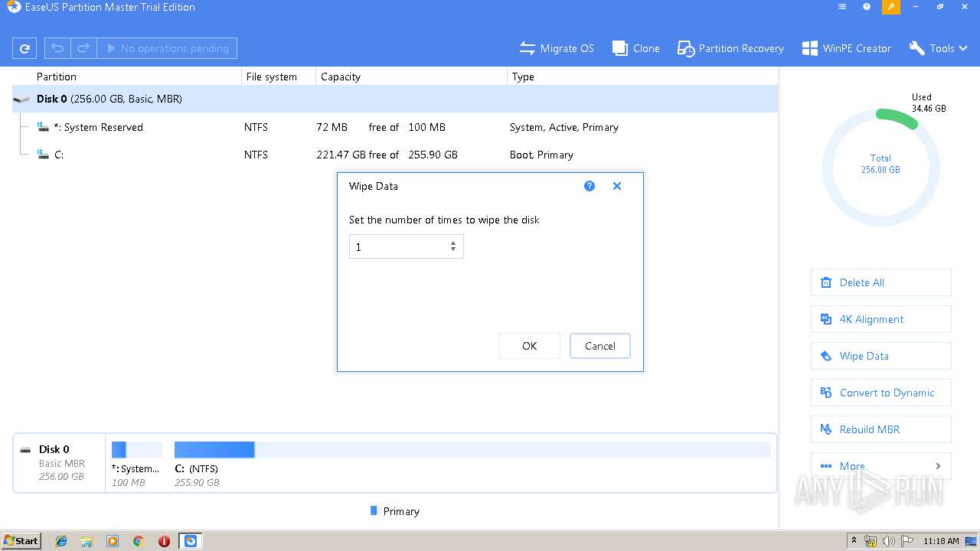
Task: Open WinPE Creator
Action: click(847, 48)
